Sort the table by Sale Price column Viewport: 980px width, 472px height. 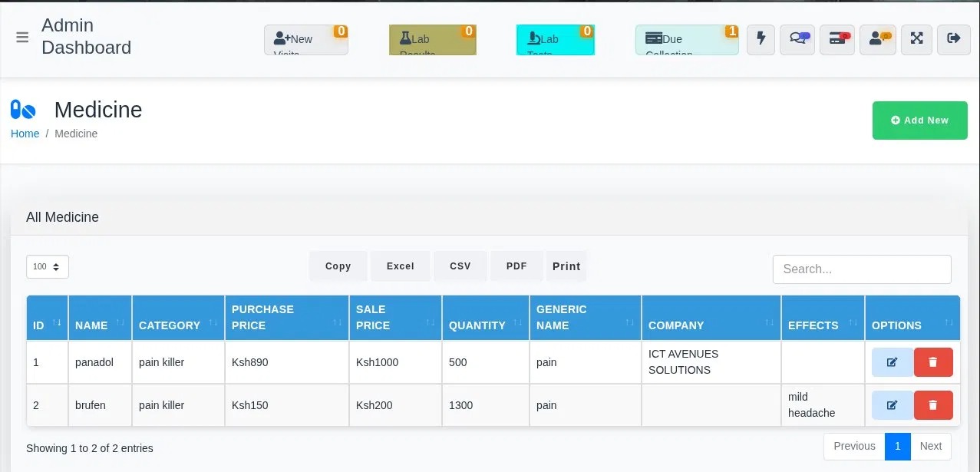coord(396,318)
